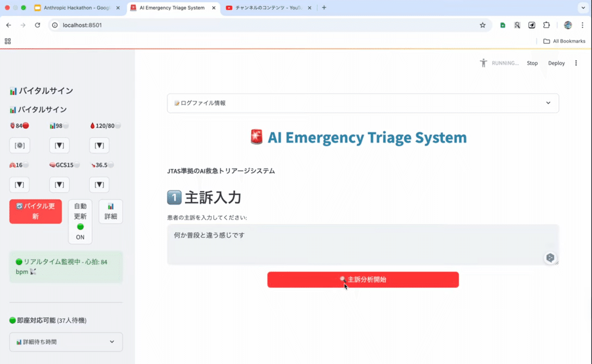Click the arrow button under GCS15
This screenshot has width=592, height=364.
[59, 184]
